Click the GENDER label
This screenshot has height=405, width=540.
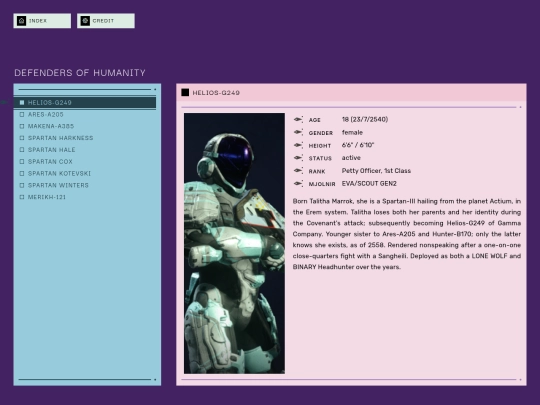coord(321,133)
